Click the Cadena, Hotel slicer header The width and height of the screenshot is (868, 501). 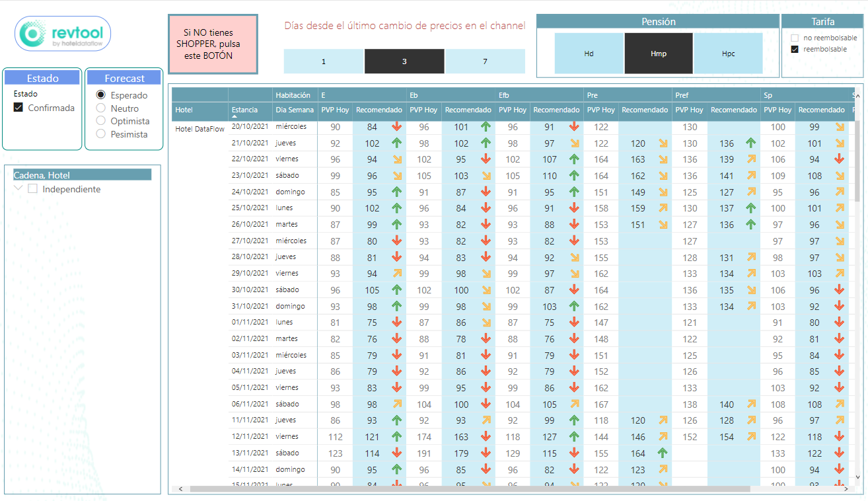(x=83, y=174)
